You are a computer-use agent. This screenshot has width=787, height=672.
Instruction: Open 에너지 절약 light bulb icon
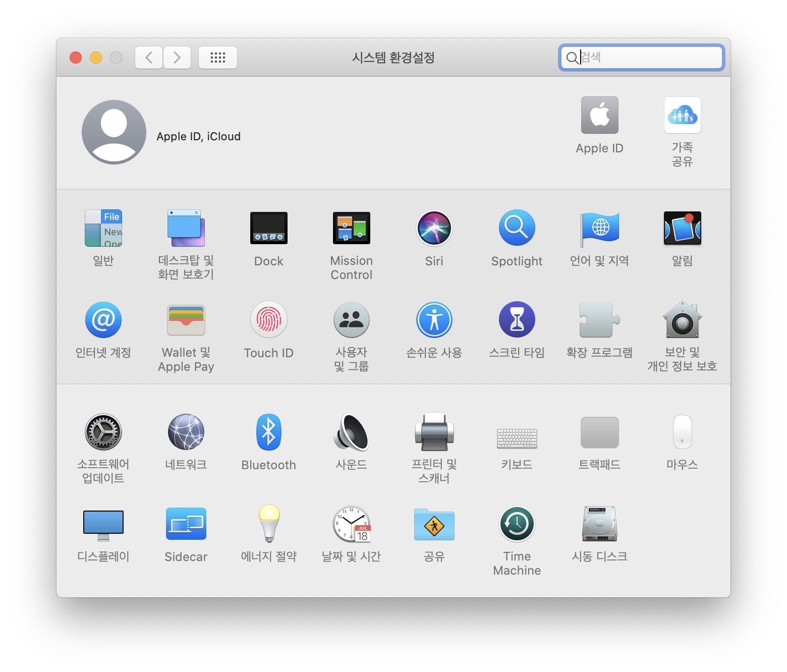click(268, 524)
